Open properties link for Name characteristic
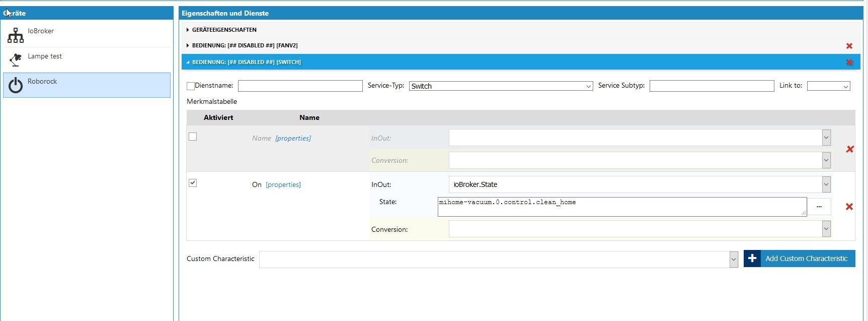The width and height of the screenshot is (868, 321). 293,138
